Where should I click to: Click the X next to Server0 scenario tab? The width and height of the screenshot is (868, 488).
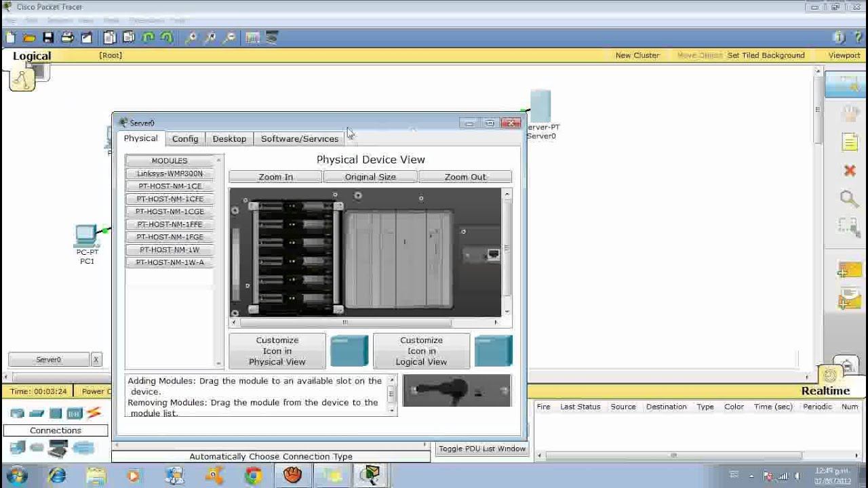coord(96,360)
